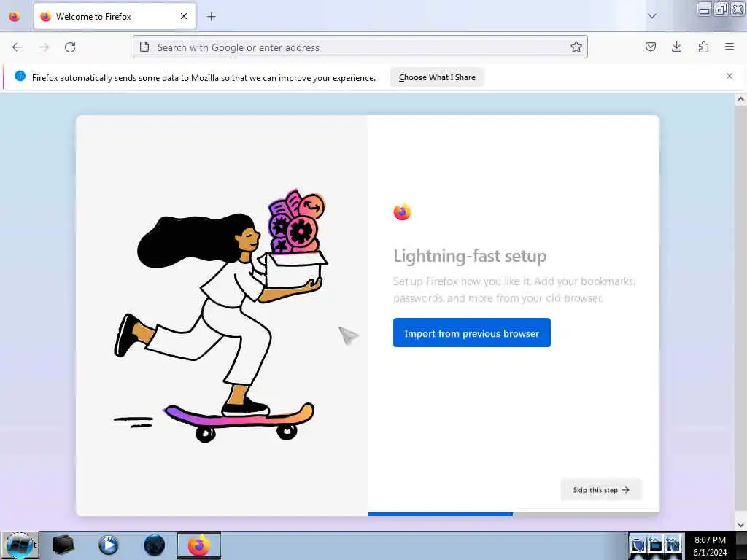747x560 pixels.
Task: Click the Lightning-fast setup heading
Action: point(470,256)
